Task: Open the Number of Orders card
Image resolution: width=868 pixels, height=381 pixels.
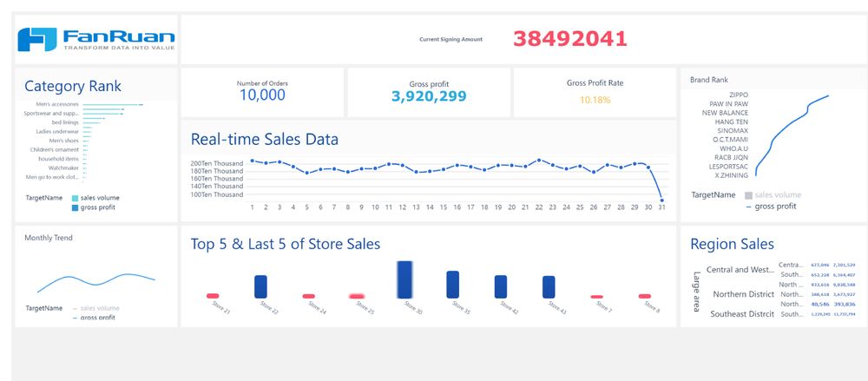Action: pyautogui.click(x=262, y=90)
